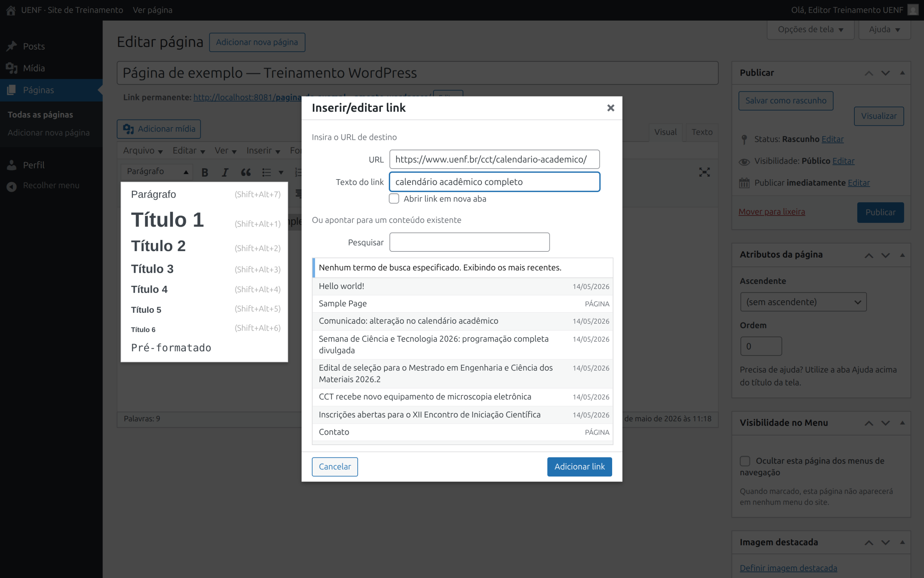Edit the Visibilidade Público link
Image resolution: width=924 pixels, height=578 pixels.
pyautogui.click(x=844, y=161)
